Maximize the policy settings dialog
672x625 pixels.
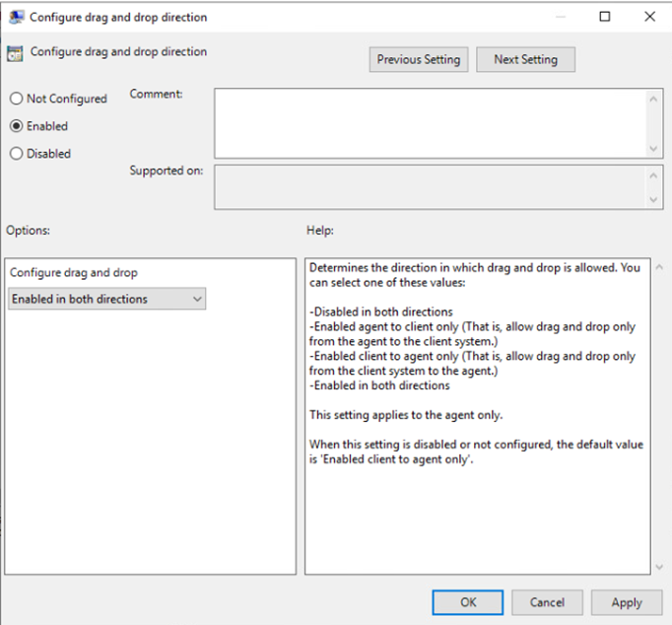pyautogui.click(x=604, y=17)
